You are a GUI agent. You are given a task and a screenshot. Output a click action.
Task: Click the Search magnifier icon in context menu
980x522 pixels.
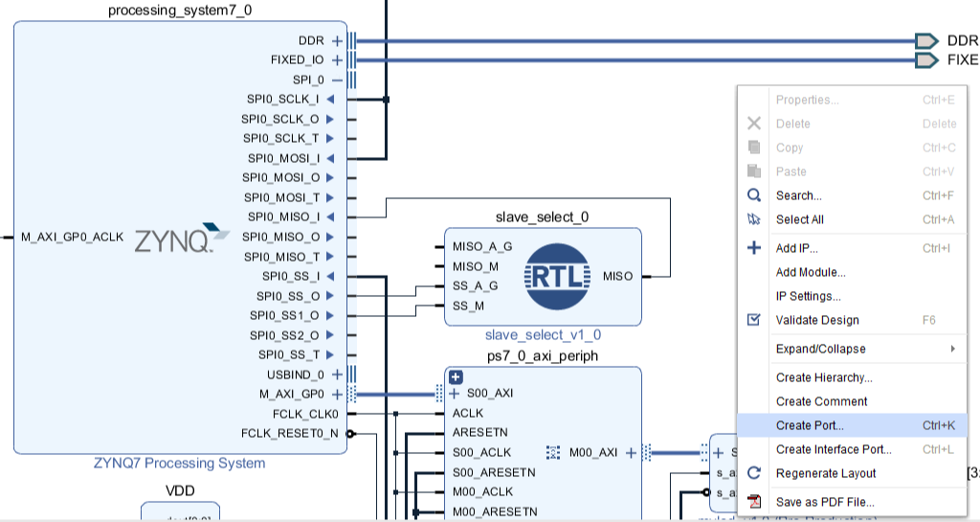(754, 195)
